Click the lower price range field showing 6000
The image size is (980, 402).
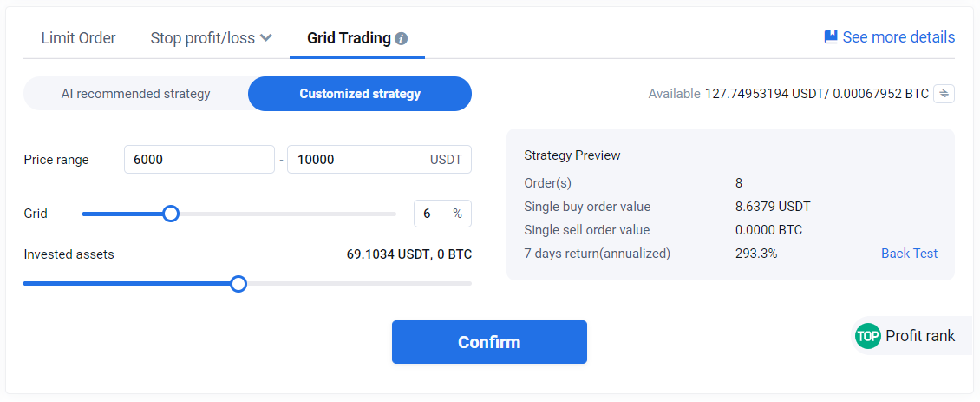[199, 160]
